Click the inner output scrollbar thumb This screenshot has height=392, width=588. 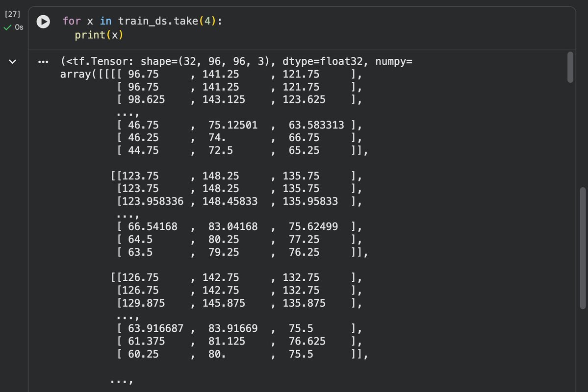click(x=570, y=68)
